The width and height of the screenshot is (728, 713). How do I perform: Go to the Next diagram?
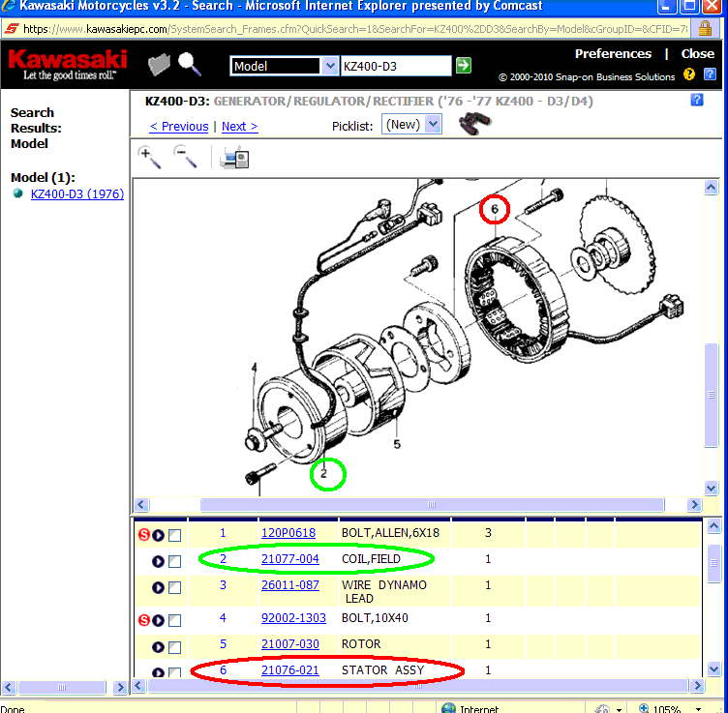point(239,126)
